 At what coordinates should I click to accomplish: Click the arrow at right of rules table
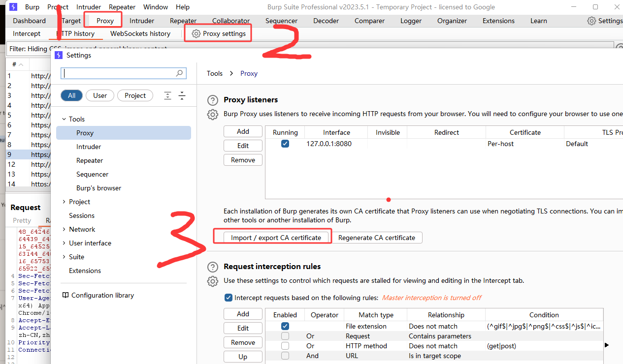pos(607,345)
